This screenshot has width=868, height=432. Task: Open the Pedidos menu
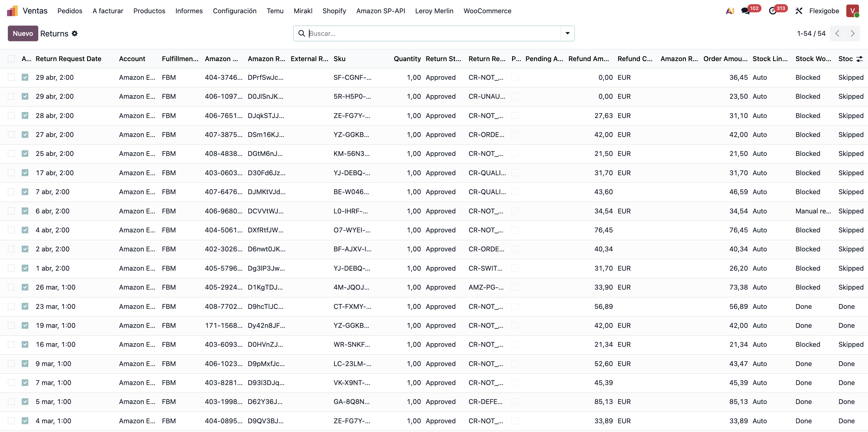coord(70,11)
